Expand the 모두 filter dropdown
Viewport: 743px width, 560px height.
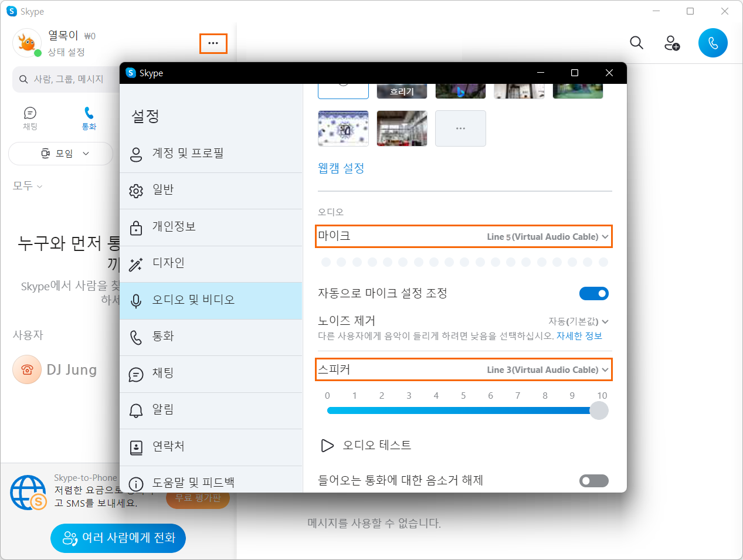click(x=28, y=186)
